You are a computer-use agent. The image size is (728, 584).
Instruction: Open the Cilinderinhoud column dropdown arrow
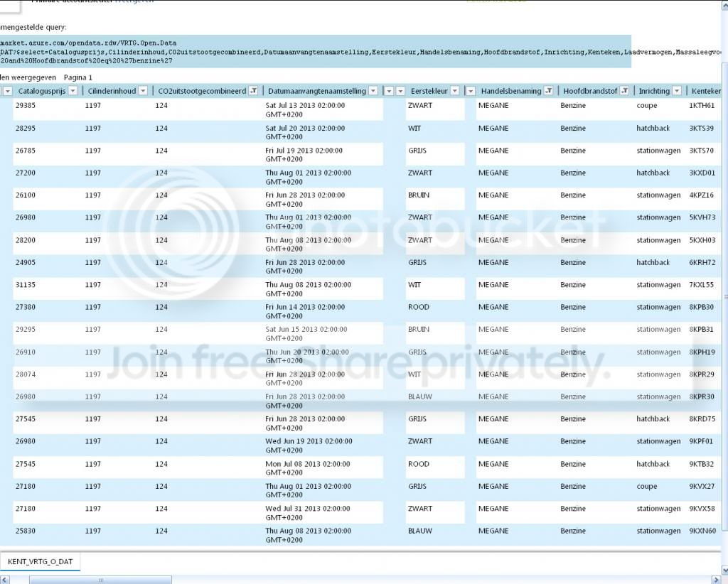142,91
